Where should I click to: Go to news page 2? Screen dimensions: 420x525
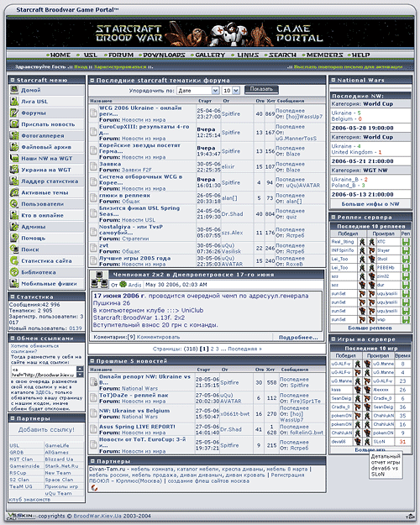click(x=212, y=349)
